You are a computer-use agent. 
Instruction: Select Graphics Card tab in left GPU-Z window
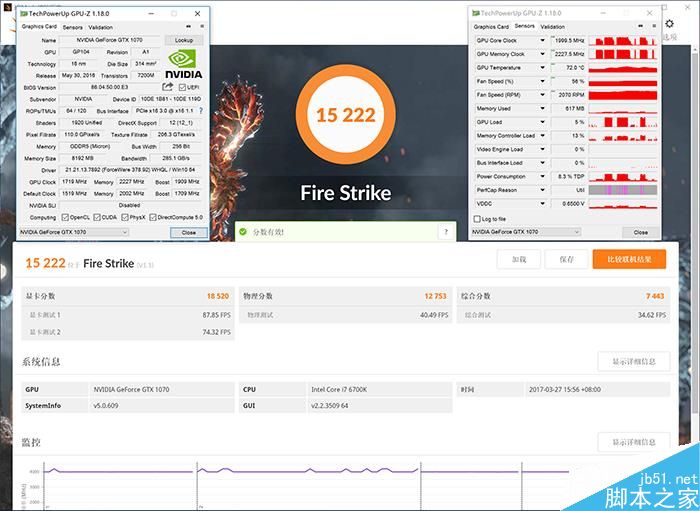(39, 26)
